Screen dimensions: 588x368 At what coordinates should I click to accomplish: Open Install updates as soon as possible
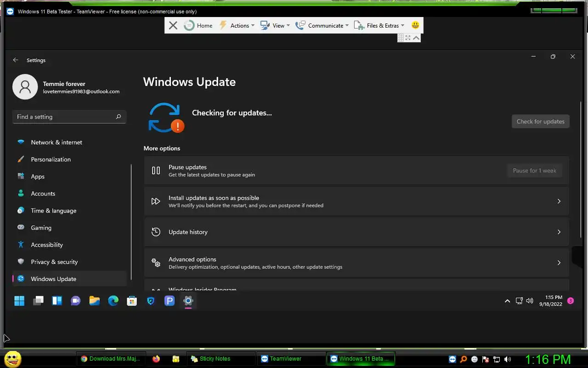point(356,201)
